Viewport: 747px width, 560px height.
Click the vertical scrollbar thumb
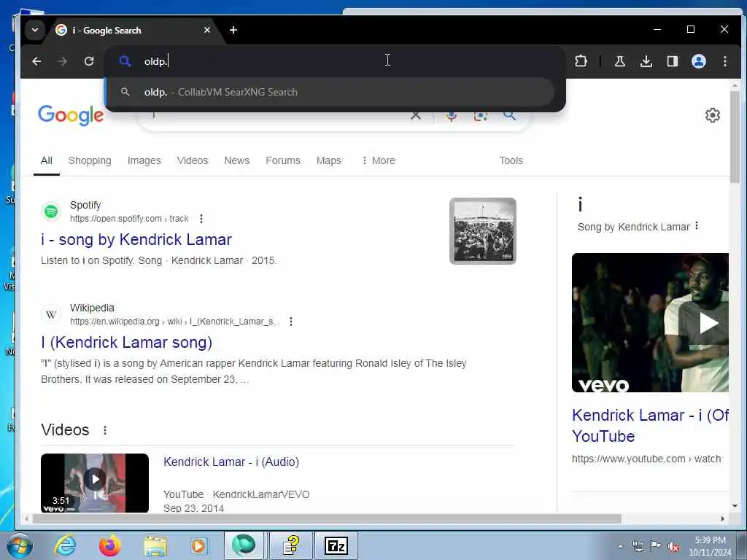[x=735, y=136]
